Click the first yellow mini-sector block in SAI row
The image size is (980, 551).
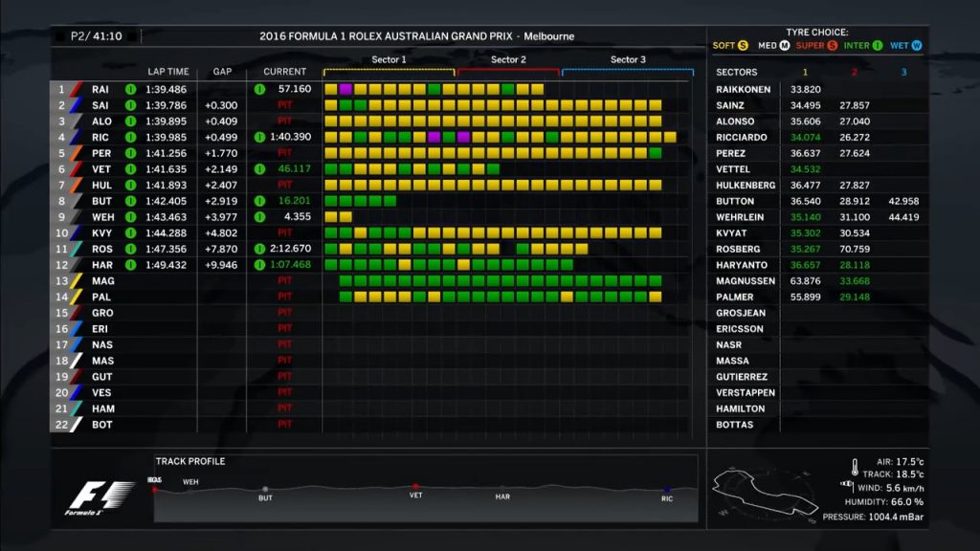pyautogui.click(x=330, y=105)
